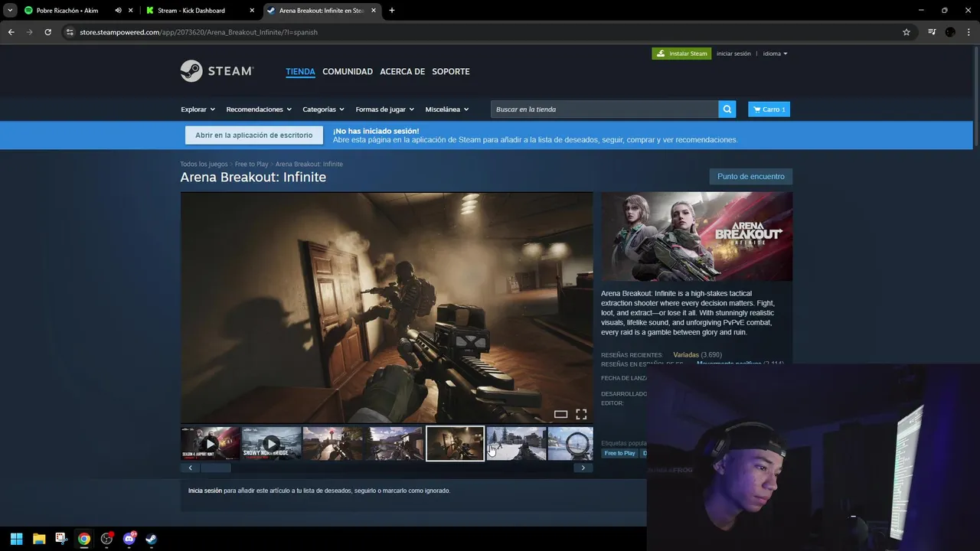Click the large game screenshot
The width and height of the screenshot is (980, 551).
(387, 307)
